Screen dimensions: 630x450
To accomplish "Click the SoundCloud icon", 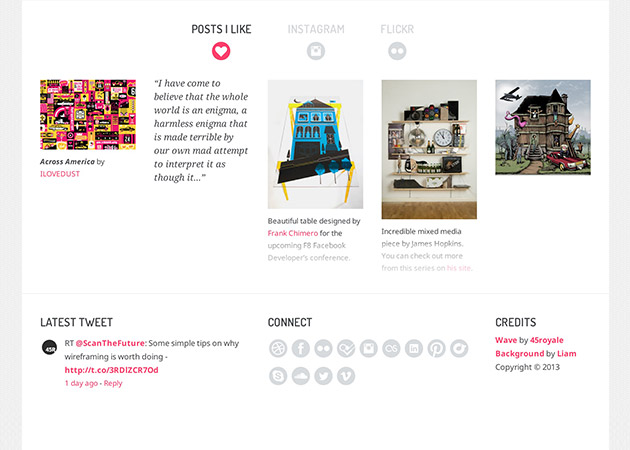I will pos(300,376).
